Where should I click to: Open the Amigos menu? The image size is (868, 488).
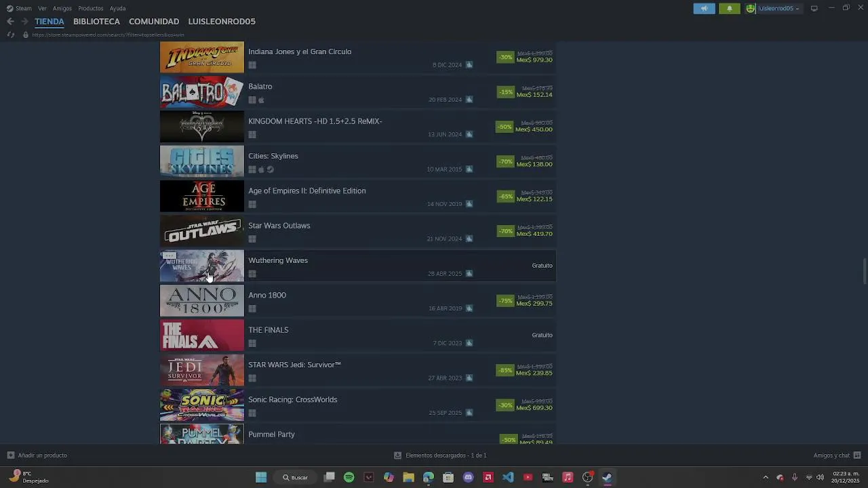click(62, 8)
